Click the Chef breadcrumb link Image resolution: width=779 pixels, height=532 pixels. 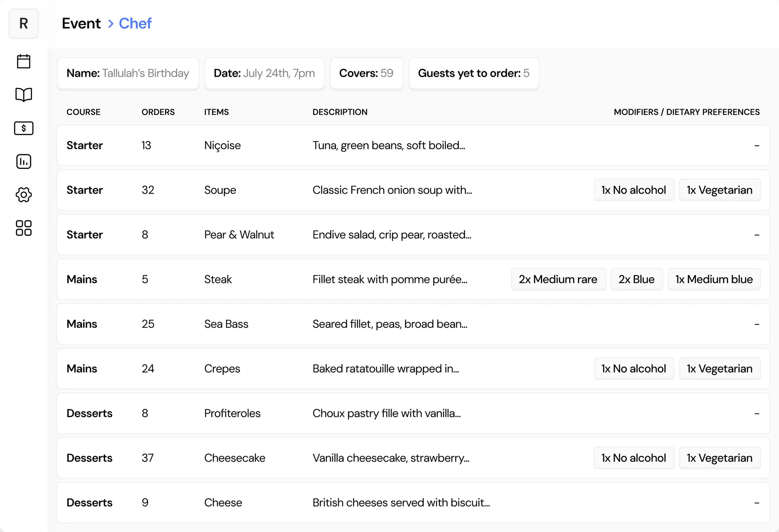click(135, 24)
